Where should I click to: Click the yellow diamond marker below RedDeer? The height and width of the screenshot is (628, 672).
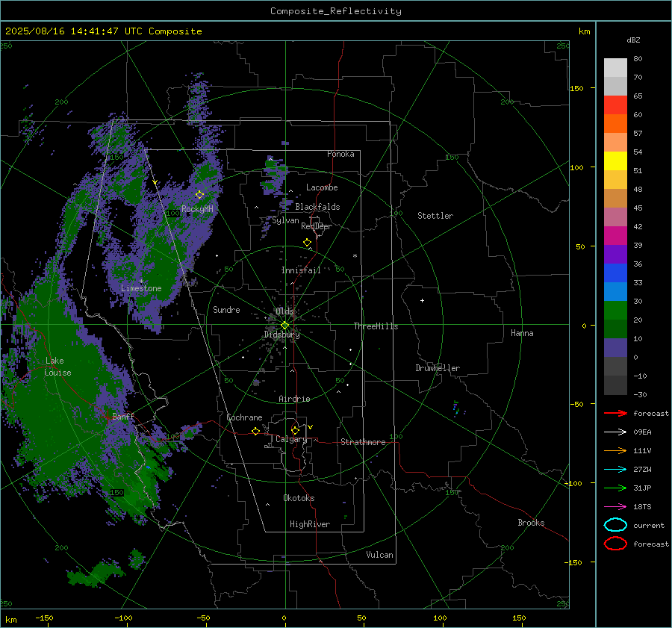point(307,243)
